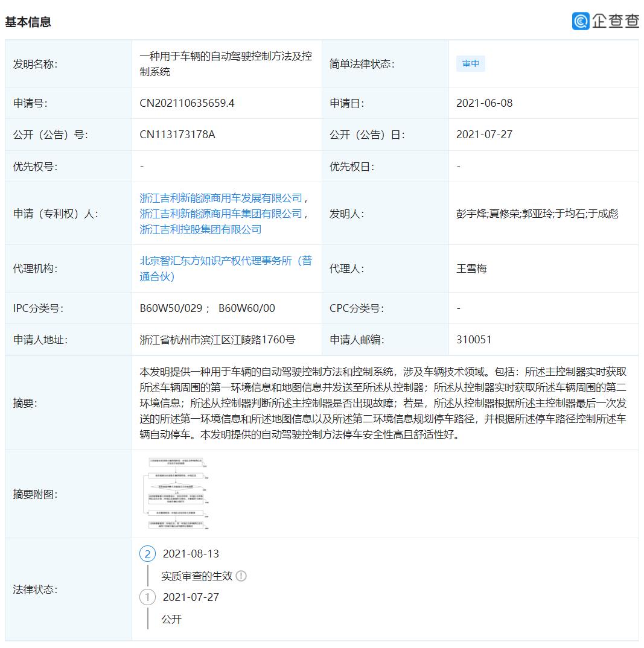The width and height of the screenshot is (644, 648).
Task: Select timeline marker ① dated 2021-07-27
Action: click(x=148, y=597)
